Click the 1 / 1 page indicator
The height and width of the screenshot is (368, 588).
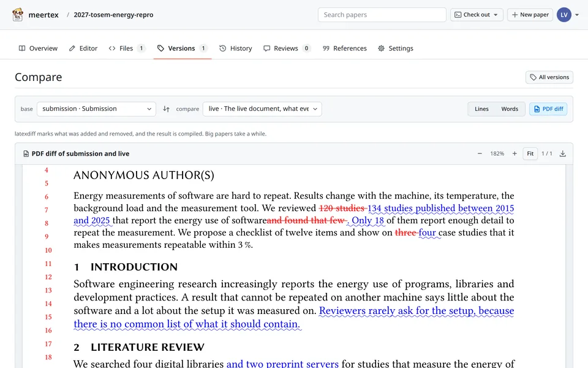(x=547, y=153)
